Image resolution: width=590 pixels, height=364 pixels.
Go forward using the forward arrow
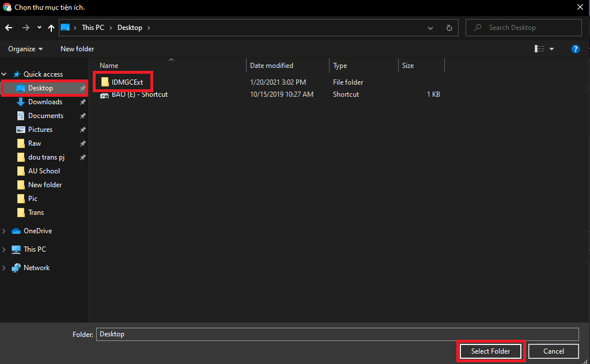(25, 28)
